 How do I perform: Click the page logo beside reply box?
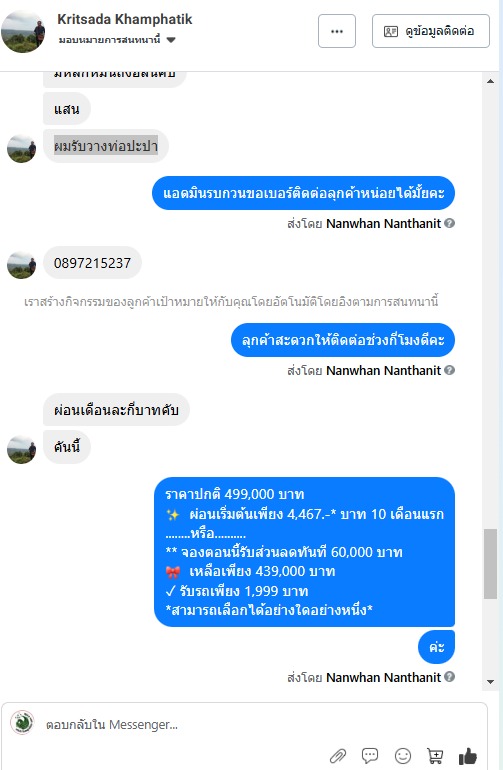click(22, 723)
